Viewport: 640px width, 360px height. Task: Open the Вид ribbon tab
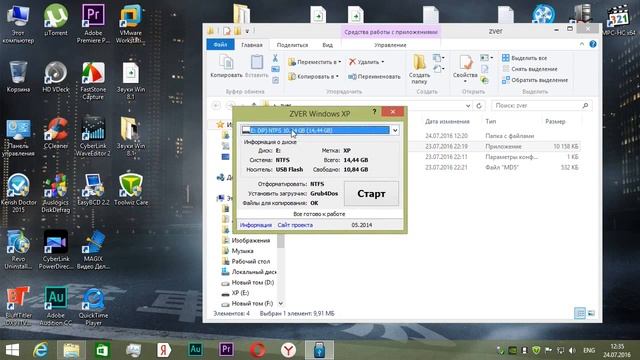click(327, 45)
